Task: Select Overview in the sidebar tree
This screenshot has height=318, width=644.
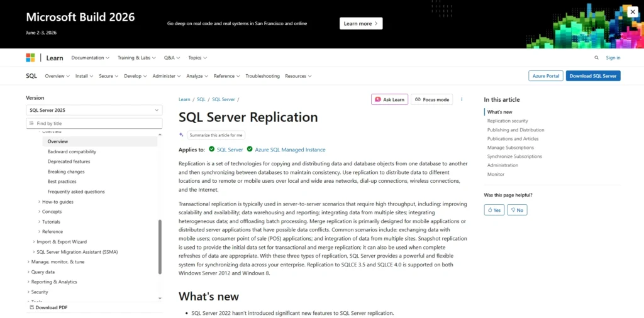Action: pos(100,141)
